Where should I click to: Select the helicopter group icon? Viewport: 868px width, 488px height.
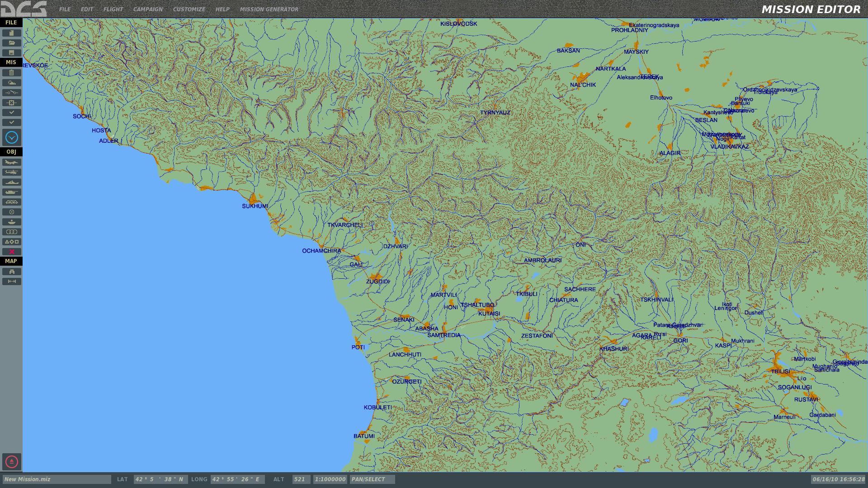(x=12, y=172)
